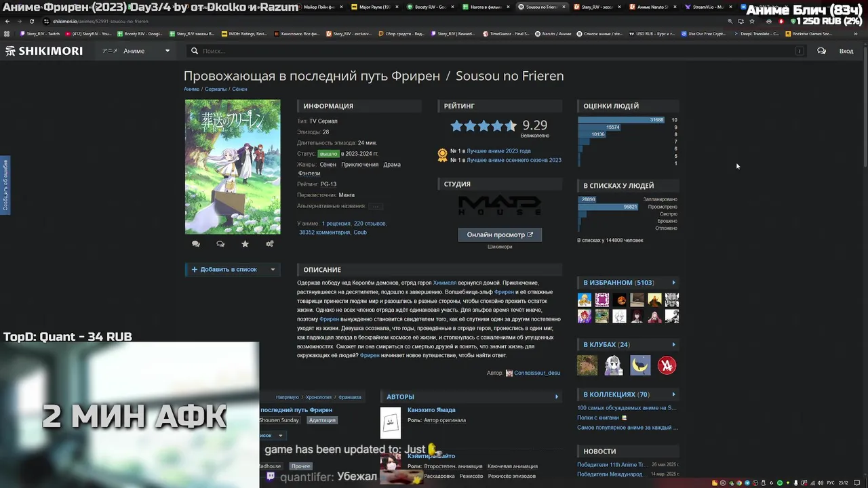Open the Вход login link
The width and height of the screenshot is (868, 488).
pos(846,51)
